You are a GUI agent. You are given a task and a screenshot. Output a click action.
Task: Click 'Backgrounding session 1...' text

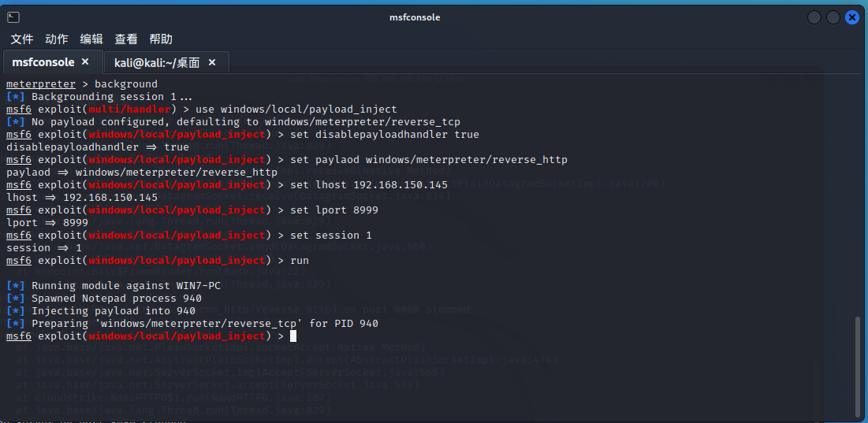113,98
